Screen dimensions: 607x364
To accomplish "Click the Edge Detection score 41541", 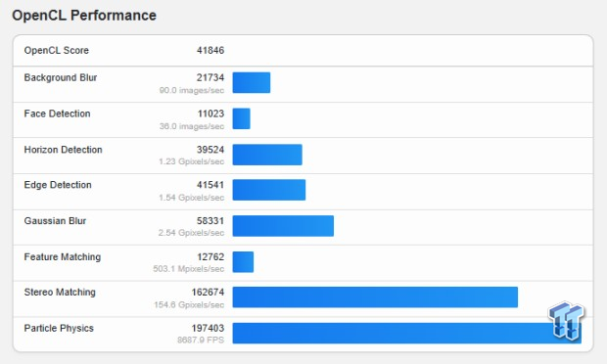I will point(210,185).
